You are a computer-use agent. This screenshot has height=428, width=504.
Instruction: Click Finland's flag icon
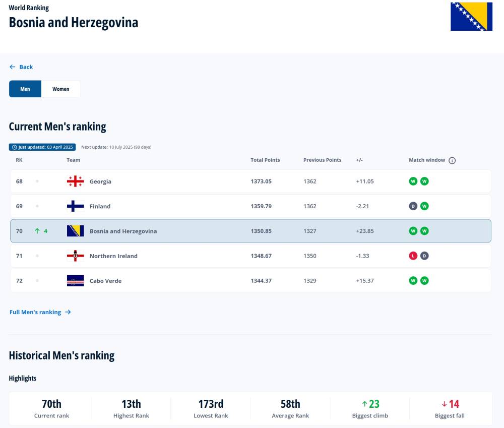click(75, 206)
